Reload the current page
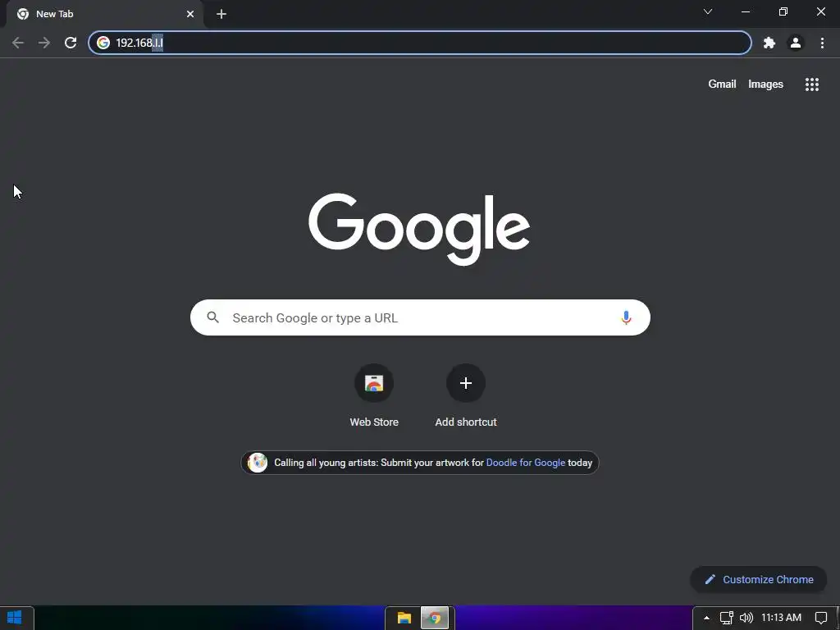The width and height of the screenshot is (840, 630). 71,43
